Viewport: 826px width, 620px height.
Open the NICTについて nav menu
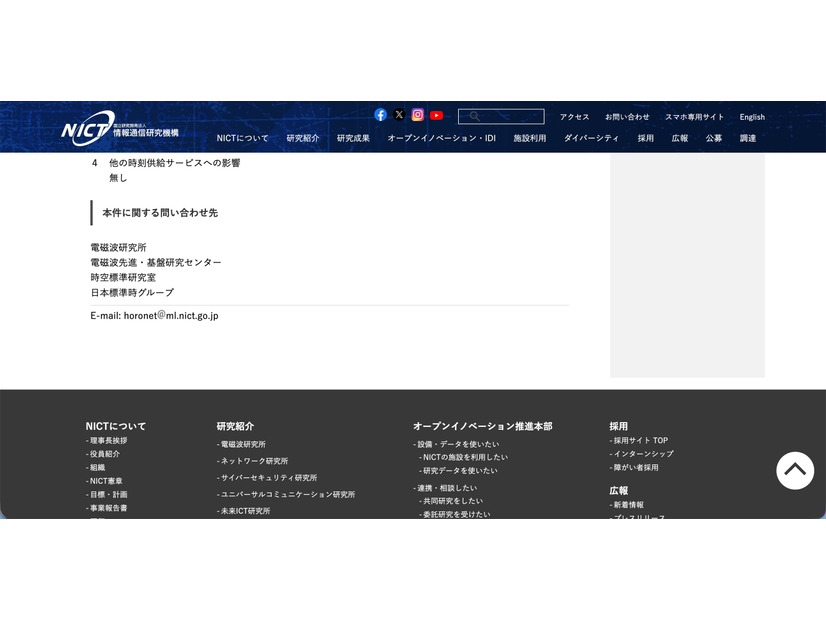click(x=242, y=138)
